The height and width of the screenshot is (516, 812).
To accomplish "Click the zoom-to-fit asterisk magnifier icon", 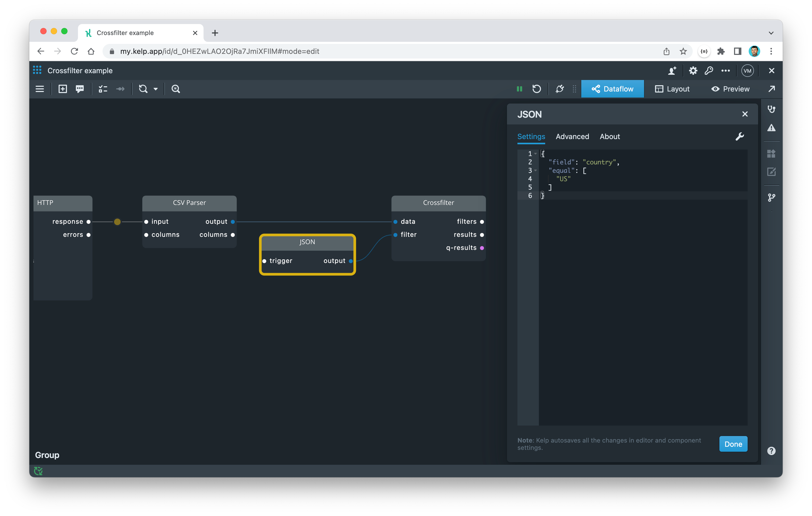I will [x=176, y=89].
